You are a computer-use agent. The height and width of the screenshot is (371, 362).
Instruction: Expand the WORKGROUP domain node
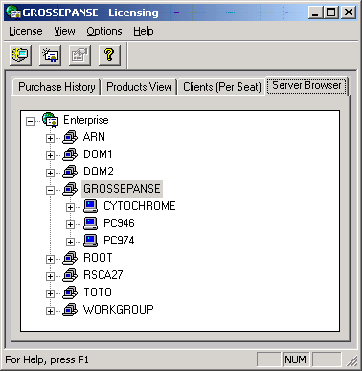coord(50,311)
